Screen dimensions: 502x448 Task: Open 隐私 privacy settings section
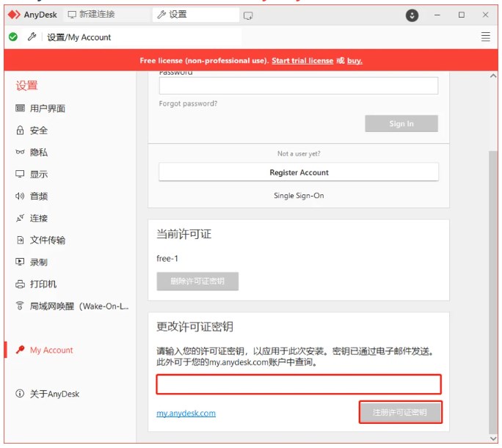coord(38,153)
